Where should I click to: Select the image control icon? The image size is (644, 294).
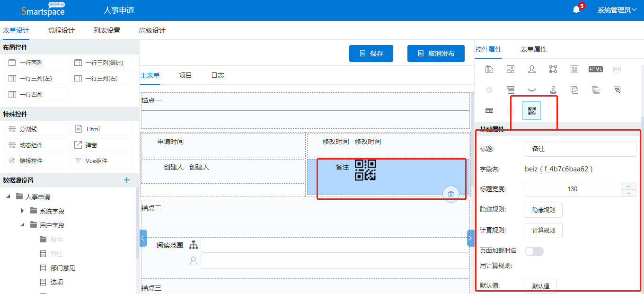click(x=510, y=69)
